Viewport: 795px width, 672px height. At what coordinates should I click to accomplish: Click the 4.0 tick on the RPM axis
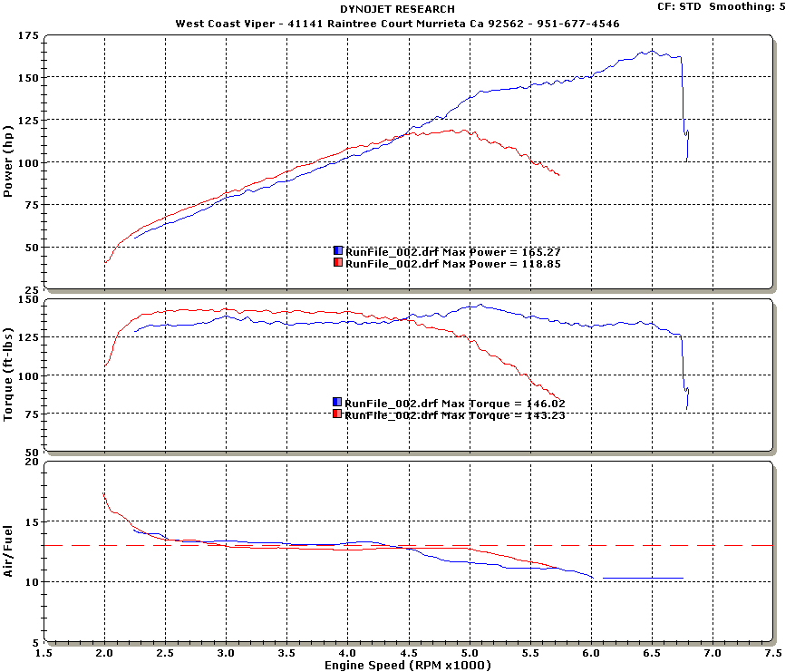point(348,653)
